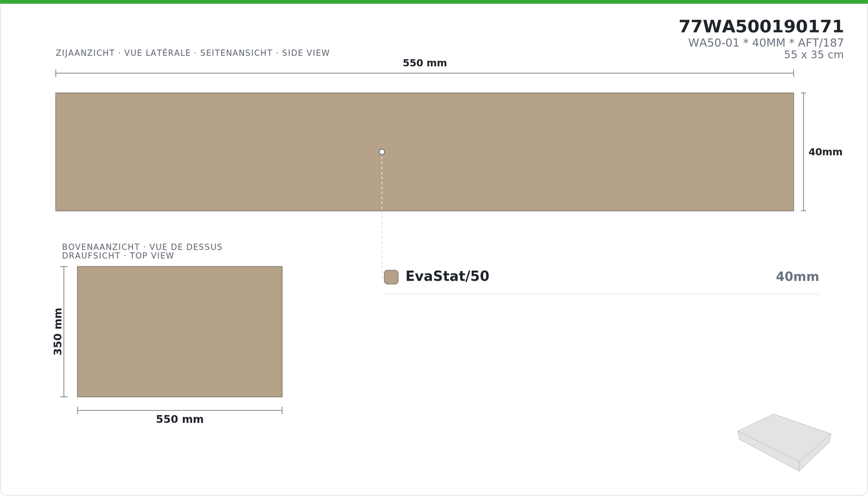Click the ZIJAANZICHT side view heading
Image resolution: width=868 pixels, height=496 pixels.
(193, 53)
